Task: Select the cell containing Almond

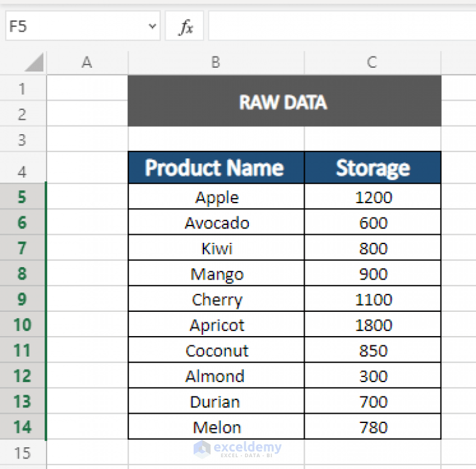Action: pos(216,375)
